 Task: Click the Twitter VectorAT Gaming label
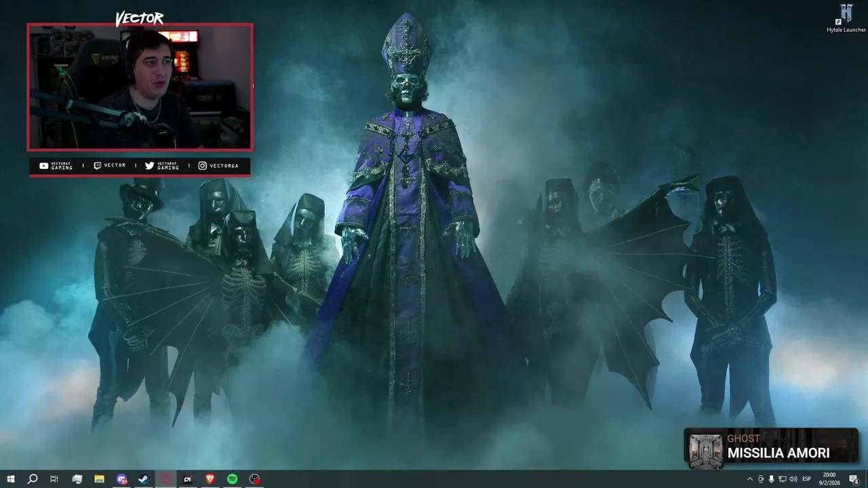click(x=163, y=165)
